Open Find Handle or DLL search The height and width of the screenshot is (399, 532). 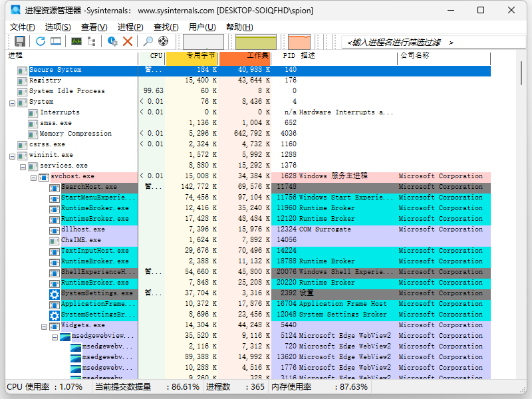[x=147, y=41]
